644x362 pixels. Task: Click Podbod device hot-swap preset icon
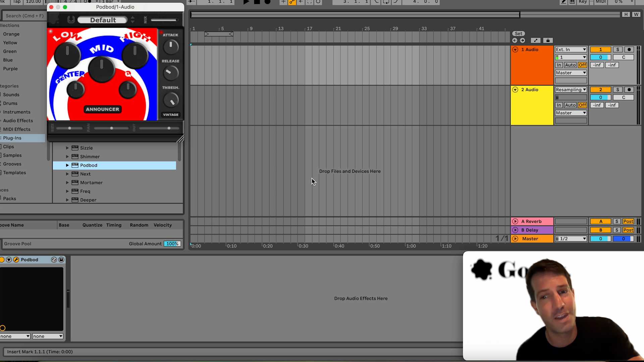pos(54,260)
